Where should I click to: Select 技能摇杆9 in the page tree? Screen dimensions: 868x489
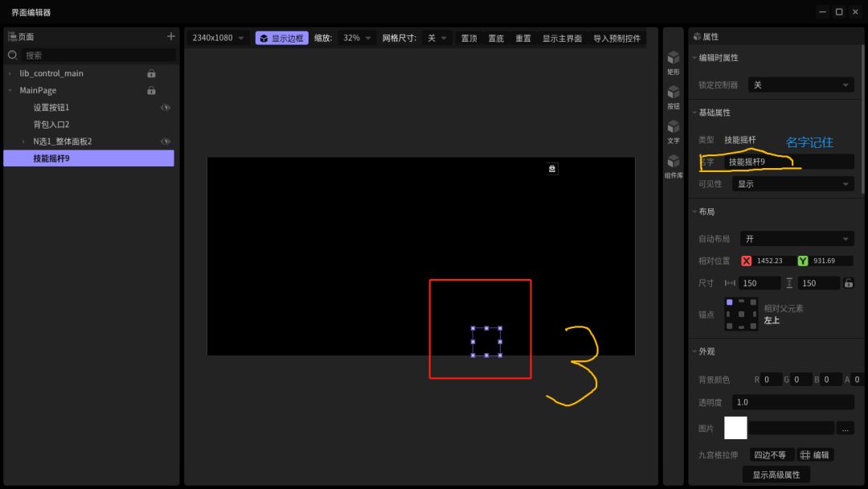click(x=88, y=158)
